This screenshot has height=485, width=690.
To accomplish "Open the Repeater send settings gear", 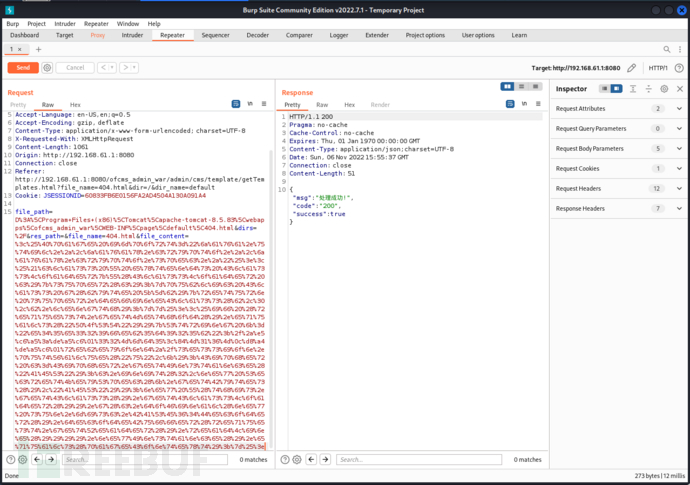I will click(47, 68).
